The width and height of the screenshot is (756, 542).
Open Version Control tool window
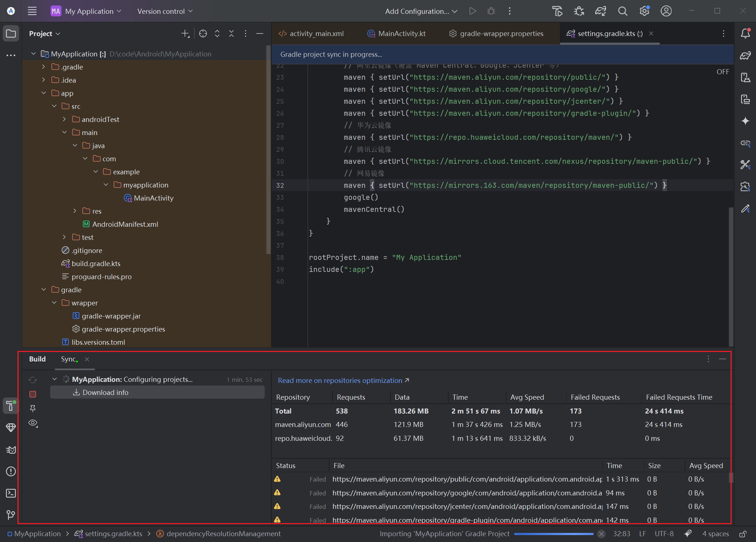tap(11, 515)
